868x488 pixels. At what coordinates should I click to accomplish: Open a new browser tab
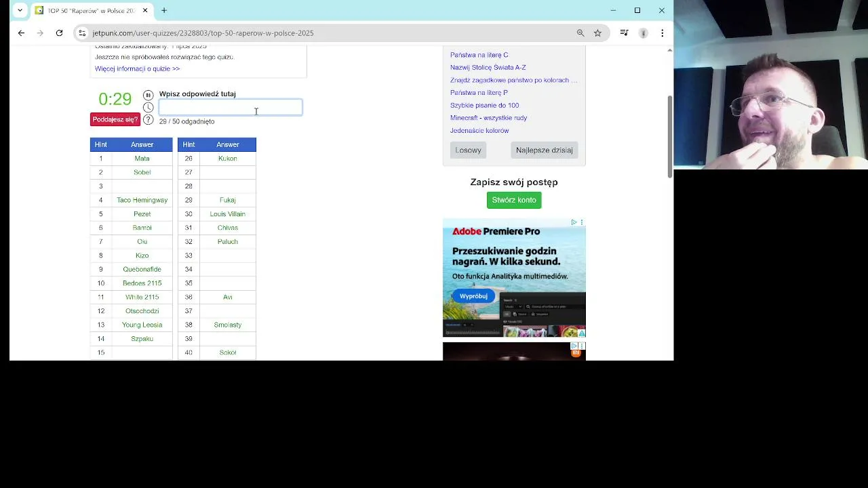[x=164, y=10]
